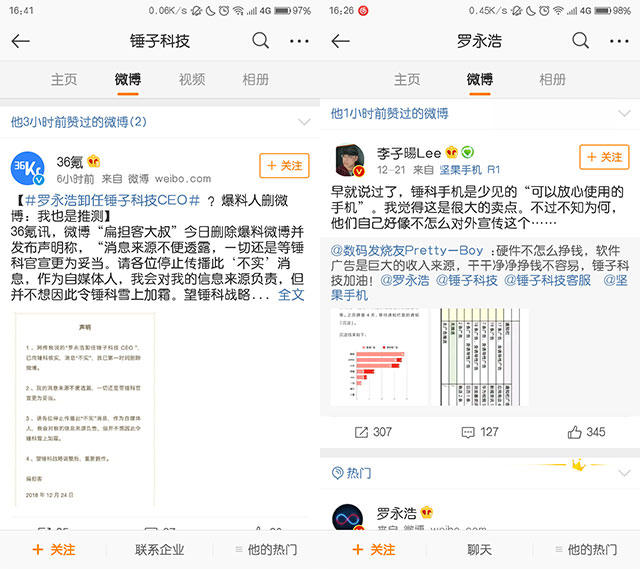Viewport: 640px width, 569px height.
Task: Follow 李子暘Lee with +关注 button
Action: click(604, 157)
